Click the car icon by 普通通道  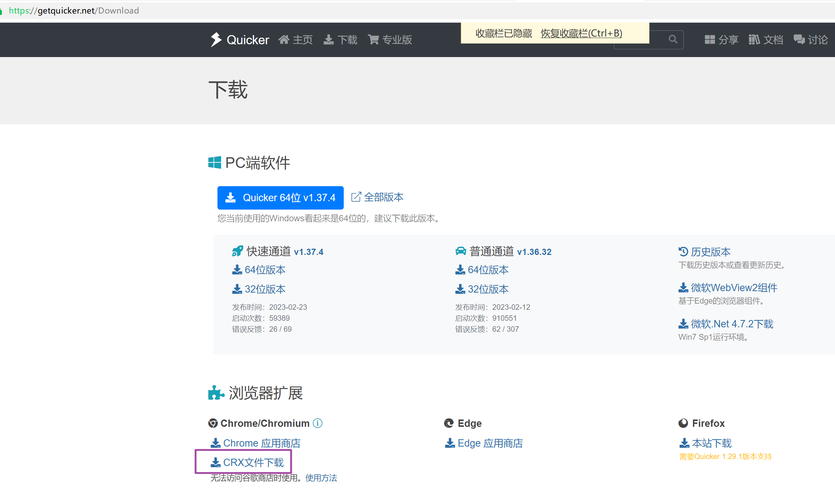pyautogui.click(x=461, y=251)
